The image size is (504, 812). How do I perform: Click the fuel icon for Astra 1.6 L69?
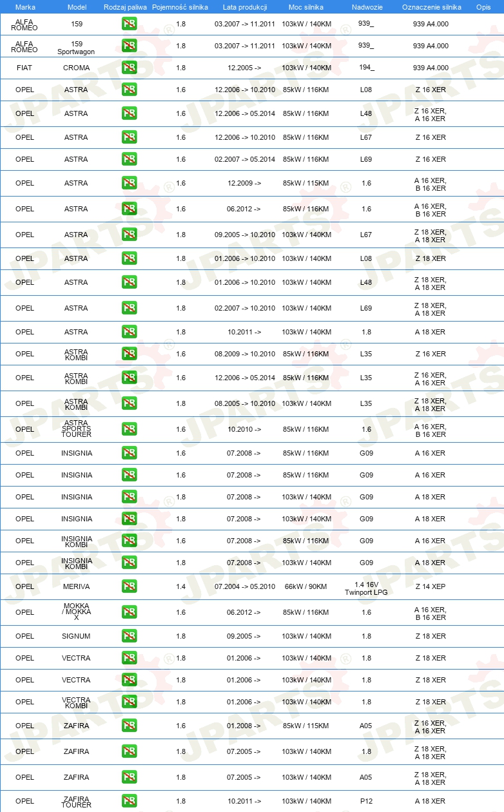coord(130,159)
